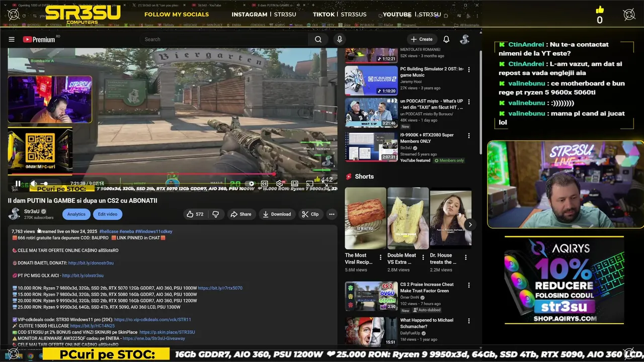
Task: Dislike the video with thumbs down
Action: (x=216, y=214)
